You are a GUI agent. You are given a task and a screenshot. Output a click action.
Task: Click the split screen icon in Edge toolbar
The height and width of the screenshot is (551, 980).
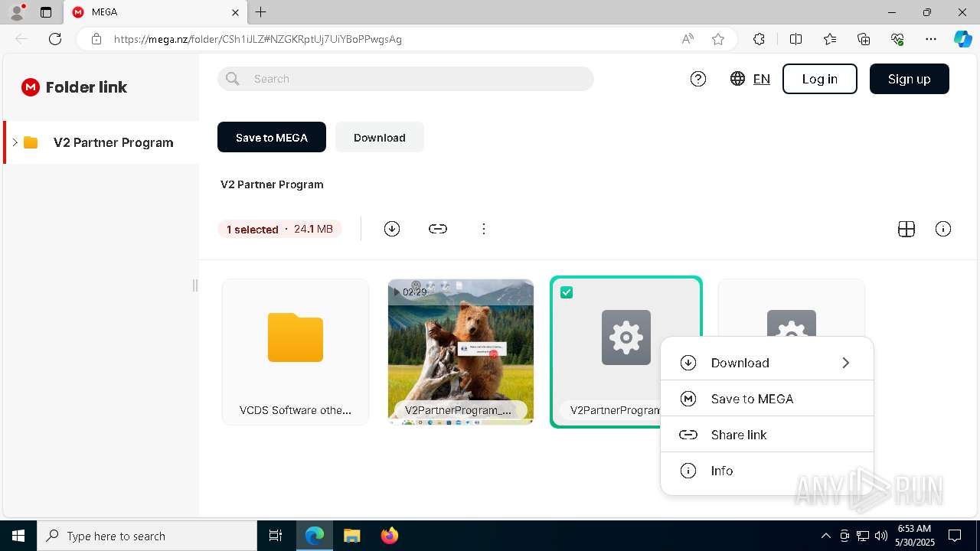[x=795, y=39]
